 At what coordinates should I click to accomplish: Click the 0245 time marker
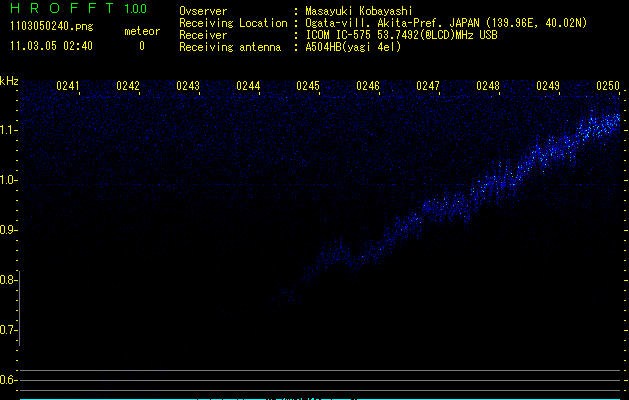point(308,85)
